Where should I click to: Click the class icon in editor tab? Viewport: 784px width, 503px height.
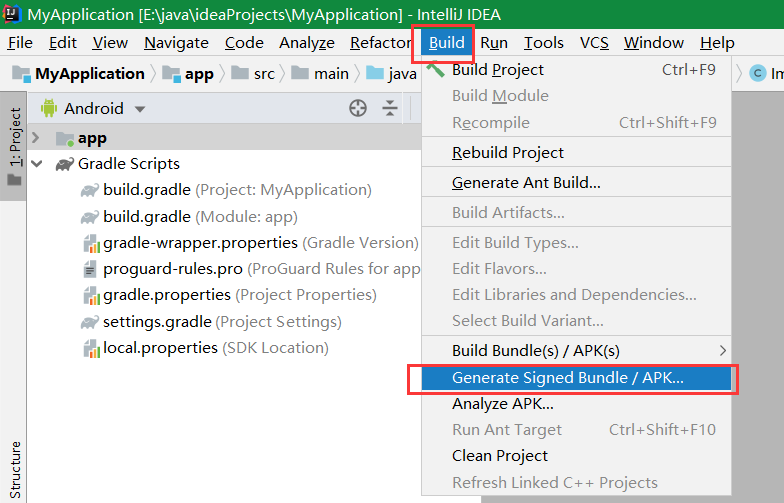[x=758, y=74]
